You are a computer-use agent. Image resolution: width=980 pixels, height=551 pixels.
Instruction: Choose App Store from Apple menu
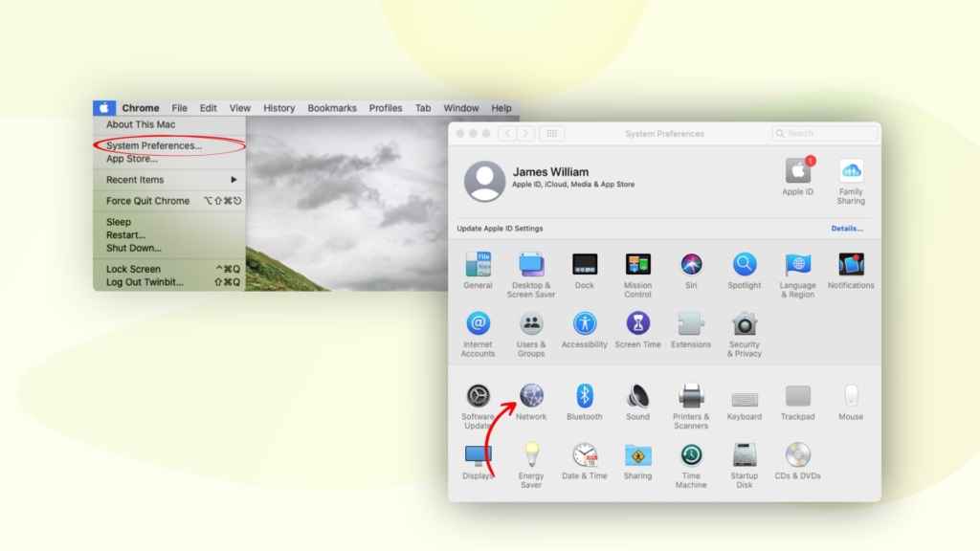(x=169, y=159)
